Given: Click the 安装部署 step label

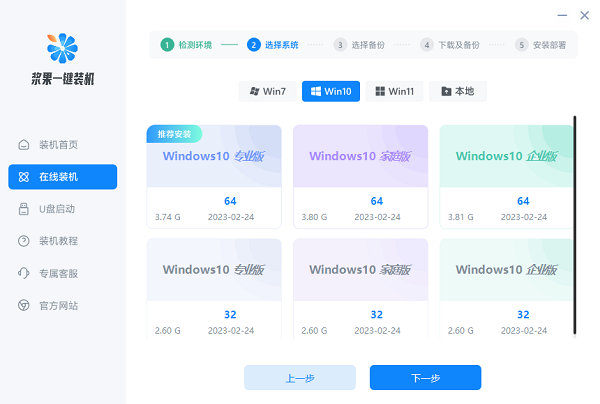Looking at the screenshot, I should [549, 45].
